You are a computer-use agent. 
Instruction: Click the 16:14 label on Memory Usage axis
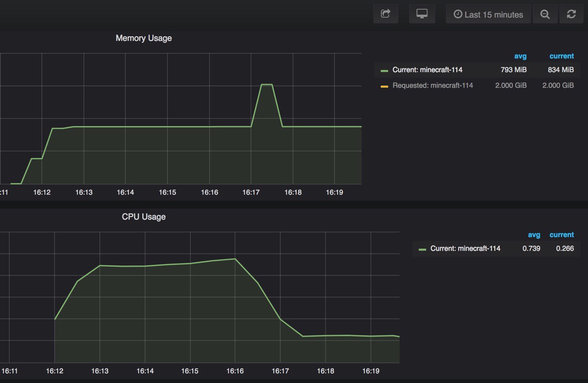[x=125, y=192]
